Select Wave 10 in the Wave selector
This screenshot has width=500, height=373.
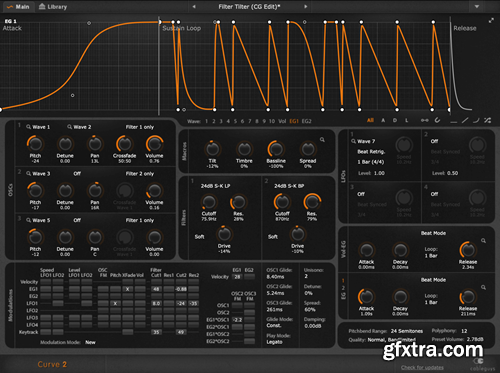272,121
